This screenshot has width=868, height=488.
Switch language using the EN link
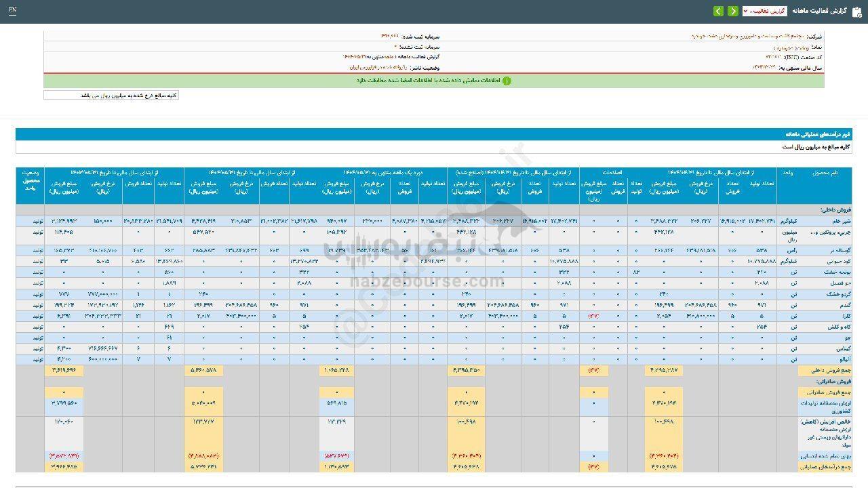(13, 11)
